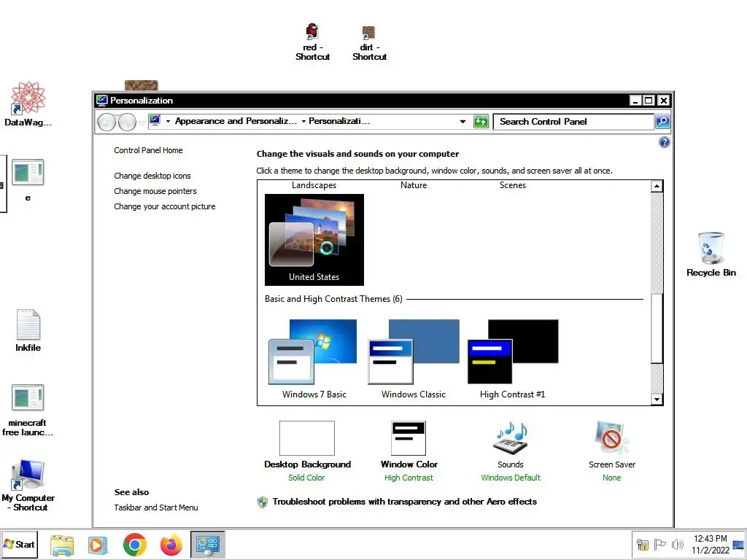Select the Recycle Bin desktop icon
Image resolution: width=747 pixels, height=560 pixels.
[711, 254]
